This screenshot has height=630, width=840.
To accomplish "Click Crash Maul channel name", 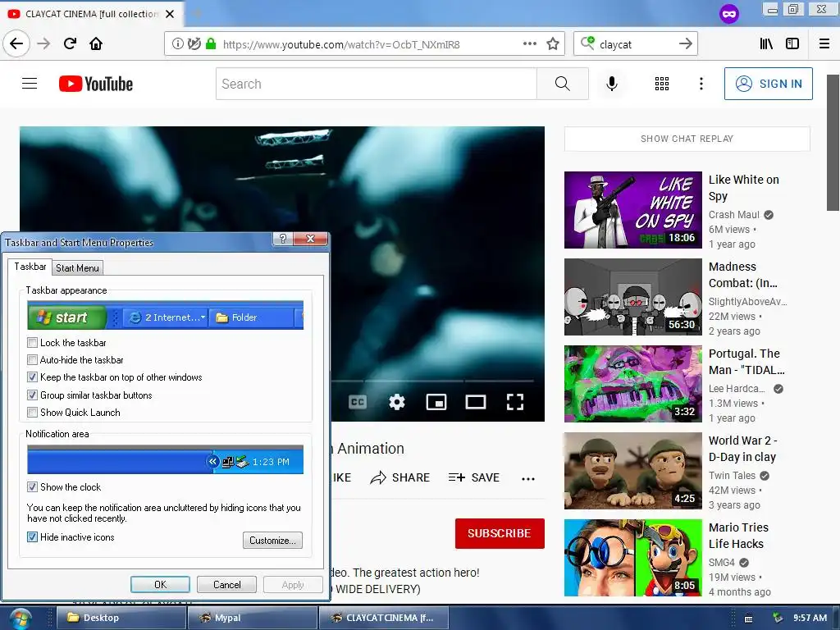I will click(x=734, y=215).
